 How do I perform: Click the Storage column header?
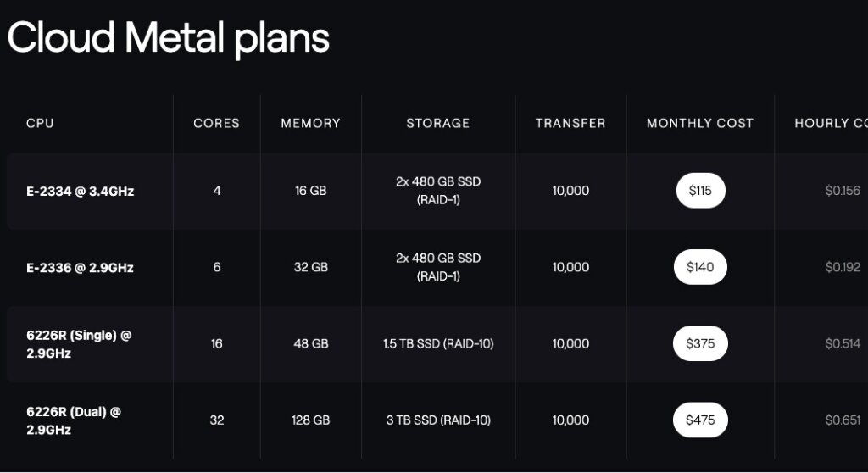click(437, 123)
